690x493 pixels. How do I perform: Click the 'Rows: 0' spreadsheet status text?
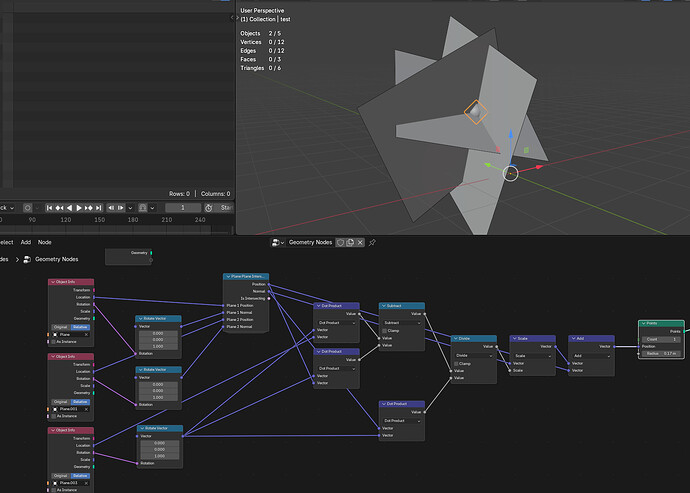click(x=179, y=194)
